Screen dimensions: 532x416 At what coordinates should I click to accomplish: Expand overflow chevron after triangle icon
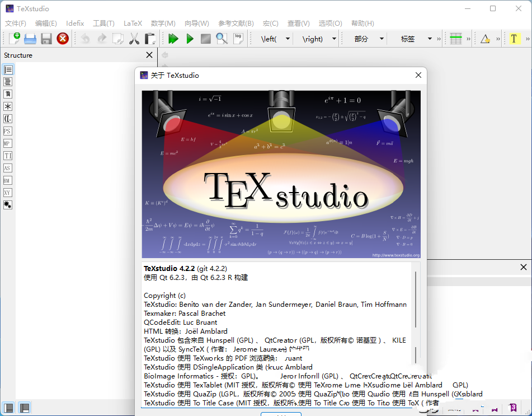point(498,39)
